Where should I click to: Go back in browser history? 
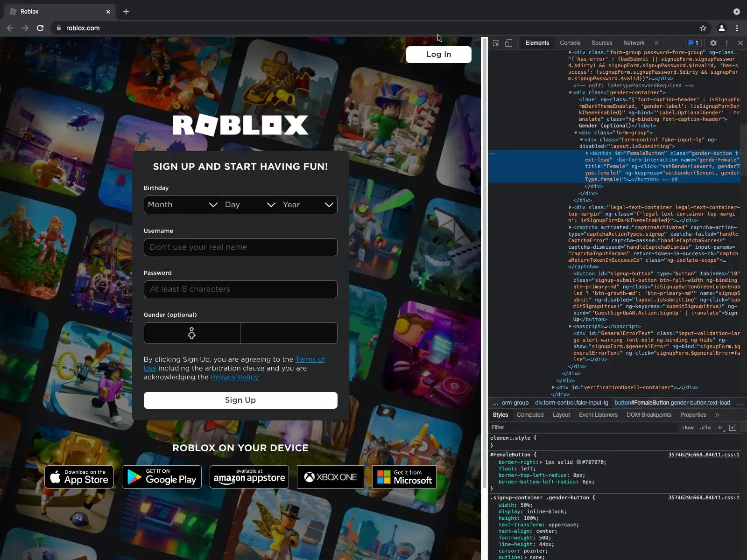coord(10,28)
